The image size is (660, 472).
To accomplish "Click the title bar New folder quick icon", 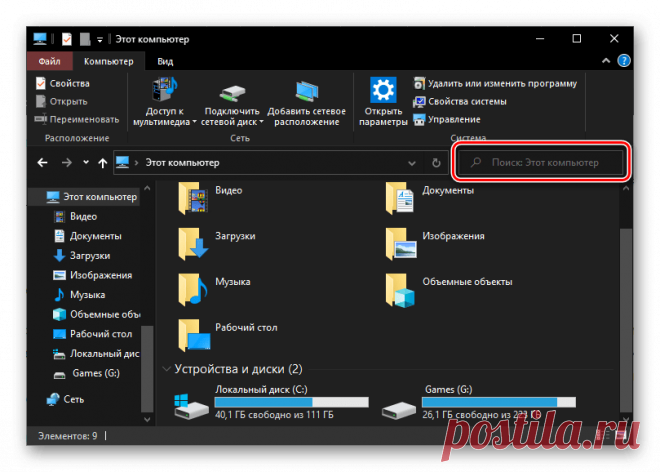I will pos(85,40).
